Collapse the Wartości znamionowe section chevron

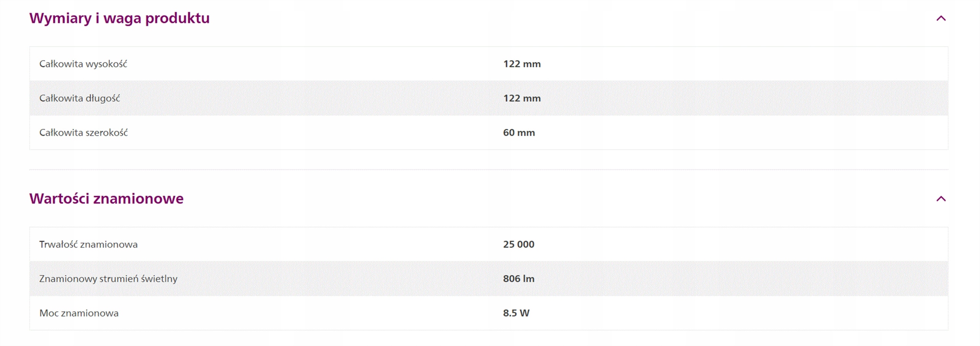(941, 198)
